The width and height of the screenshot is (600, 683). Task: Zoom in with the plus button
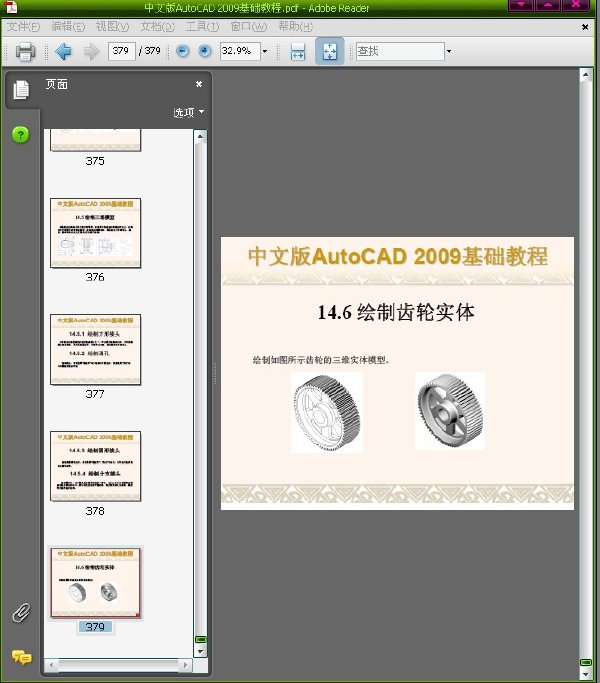204,51
